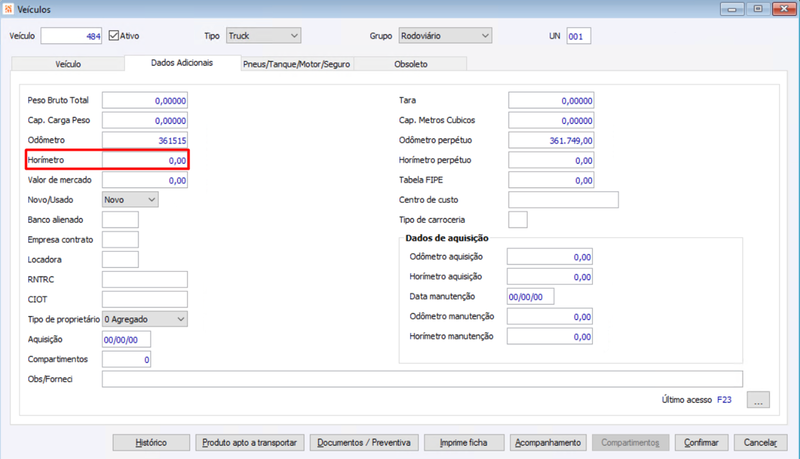Click the Data manutenção date field
Screen dimensions: 800x459
point(531,297)
